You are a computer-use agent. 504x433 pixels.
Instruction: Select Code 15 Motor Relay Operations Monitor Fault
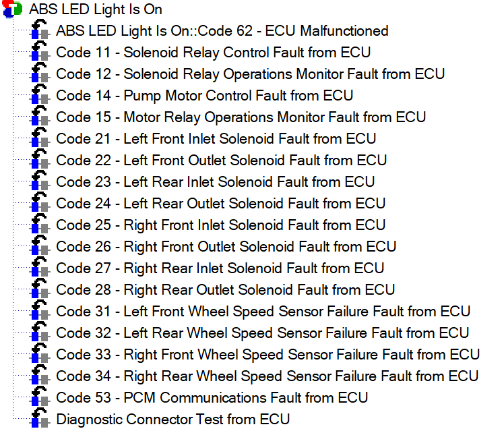(241, 117)
